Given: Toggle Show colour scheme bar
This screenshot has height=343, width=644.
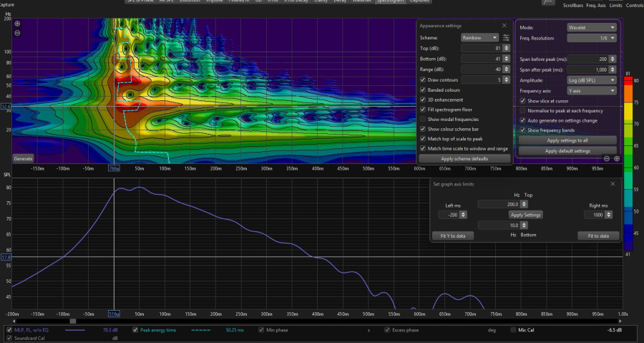Looking at the screenshot, I should [x=423, y=129].
